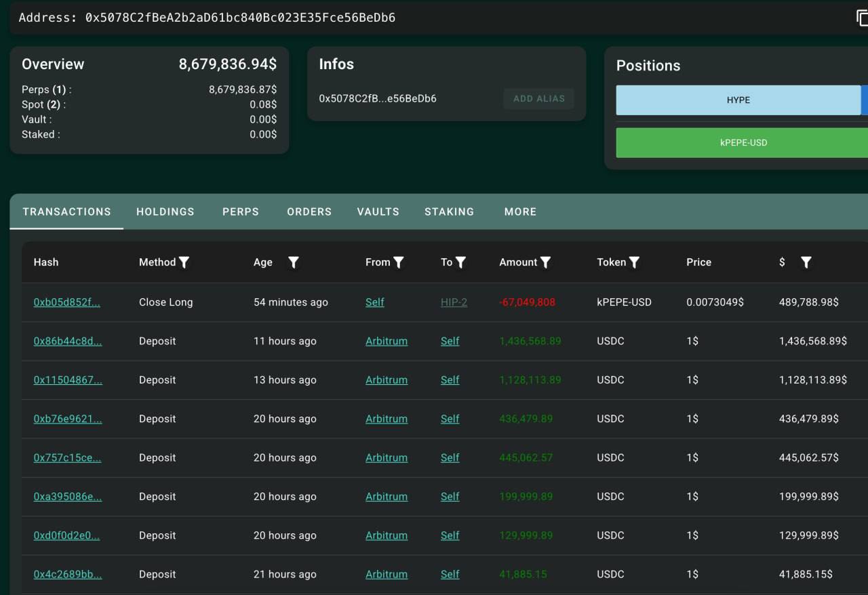The image size is (868, 595).
Task: Open the Token column filter icon
Action: [634, 262]
